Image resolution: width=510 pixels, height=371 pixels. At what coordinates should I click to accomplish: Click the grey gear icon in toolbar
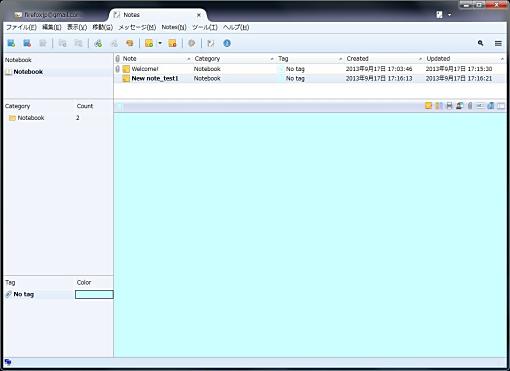[192, 43]
